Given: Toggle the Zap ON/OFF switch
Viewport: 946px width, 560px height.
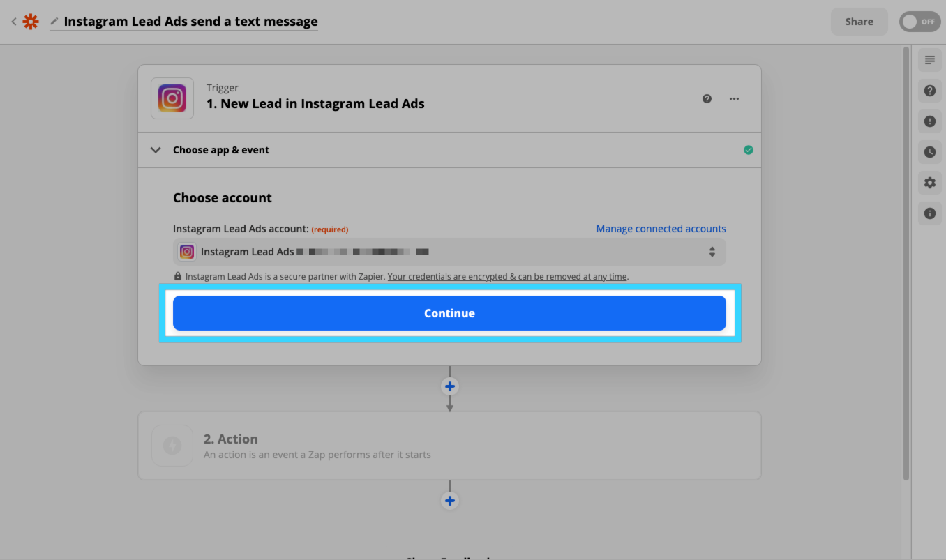Looking at the screenshot, I should pos(919,22).
